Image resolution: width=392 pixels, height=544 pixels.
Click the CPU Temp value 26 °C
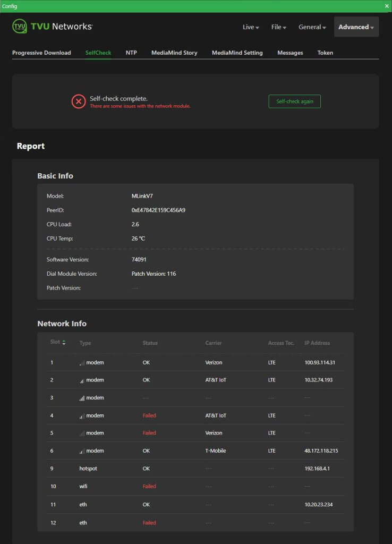tap(138, 239)
